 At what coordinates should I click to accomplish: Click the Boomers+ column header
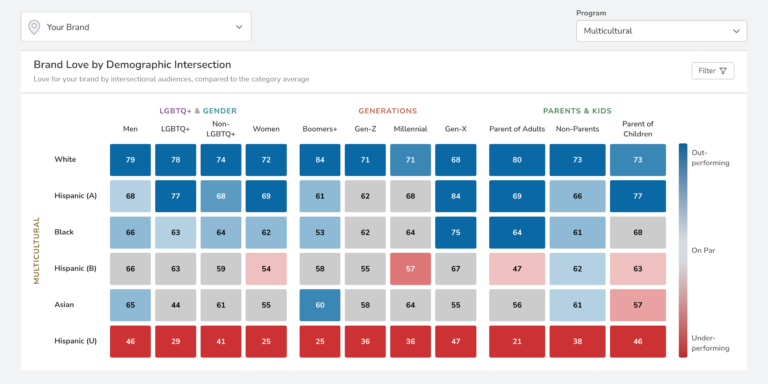[320, 129]
